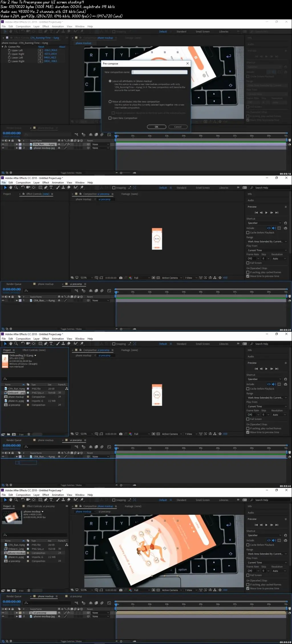This screenshot has height=644, width=292.
Task: Select Zoom tool in the 00:00:30 frame
Action: coord(16,188)
